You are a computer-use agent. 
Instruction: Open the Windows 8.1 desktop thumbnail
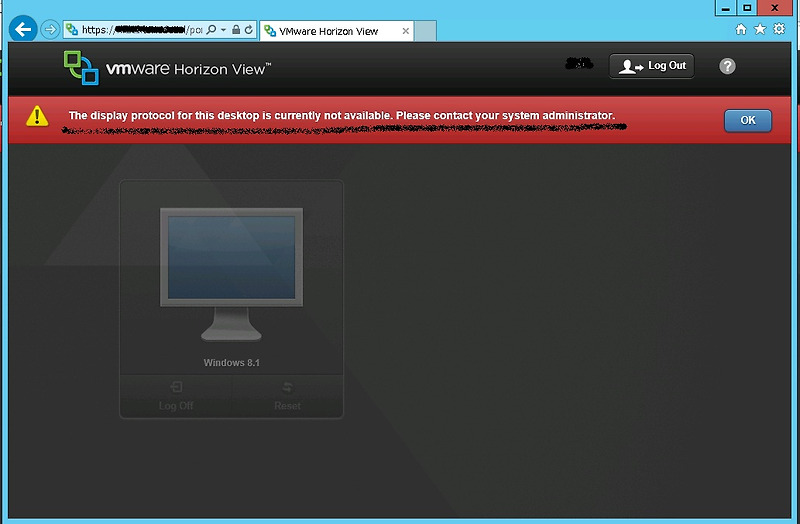[231, 275]
